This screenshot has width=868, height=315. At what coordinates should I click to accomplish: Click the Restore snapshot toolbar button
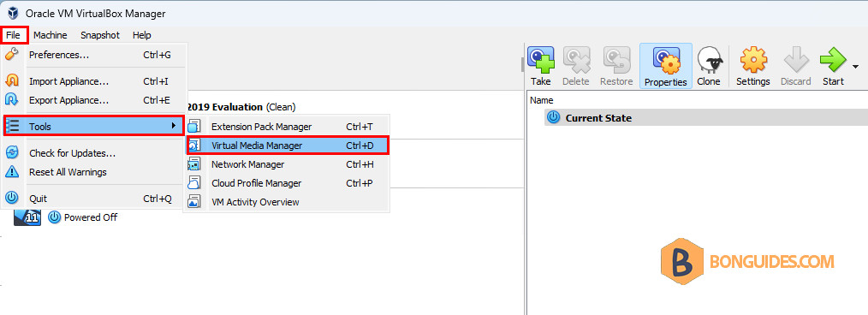click(616, 67)
